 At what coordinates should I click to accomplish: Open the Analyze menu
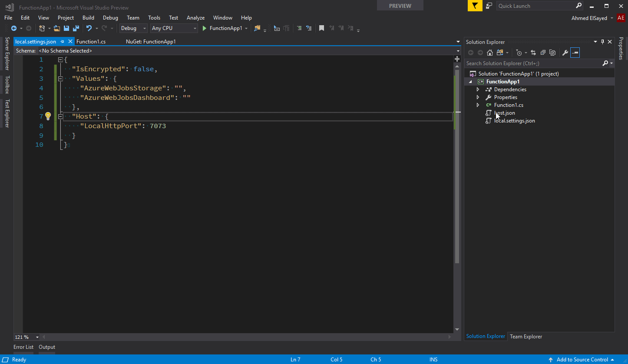coord(195,18)
